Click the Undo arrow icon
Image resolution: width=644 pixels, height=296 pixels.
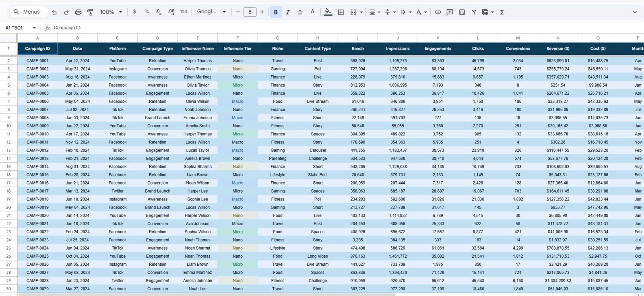pos(54,12)
